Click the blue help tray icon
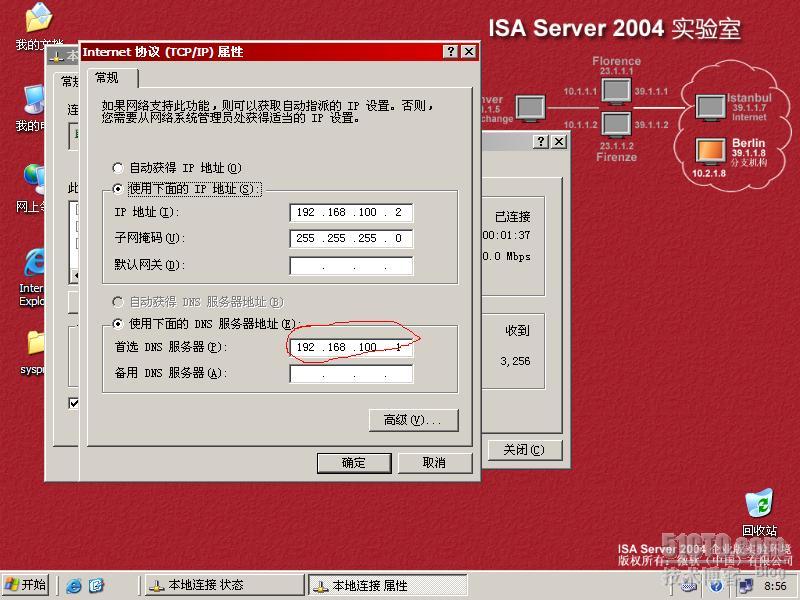Screen dimensions: 800x600 click(x=716, y=586)
